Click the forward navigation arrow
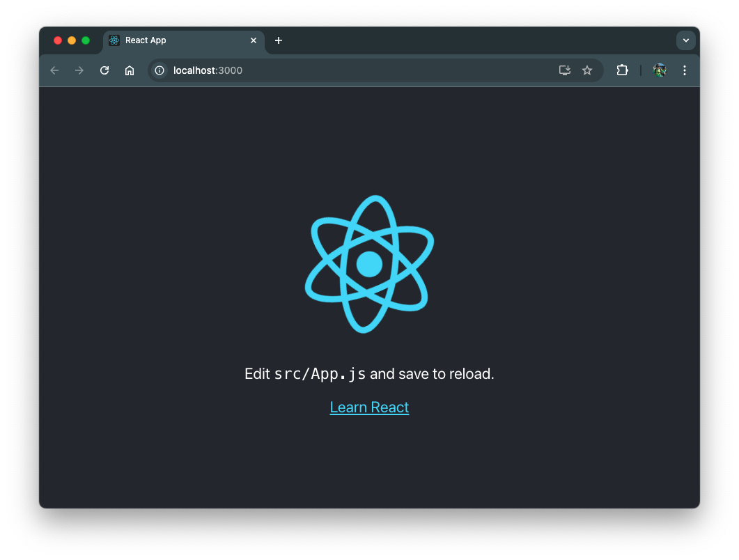Screen dimensions: 739x560 pyautogui.click(x=79, y=70)
